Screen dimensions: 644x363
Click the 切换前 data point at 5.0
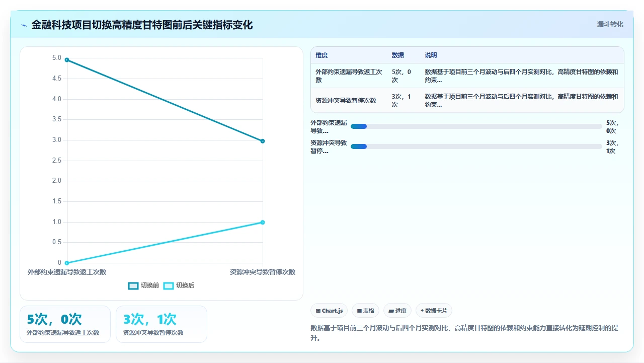click(x=67, y=60)
